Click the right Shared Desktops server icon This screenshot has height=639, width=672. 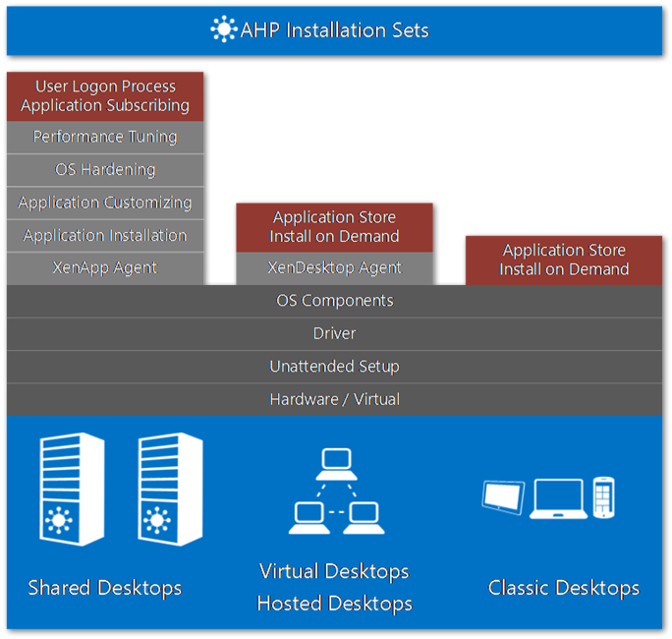170,490
